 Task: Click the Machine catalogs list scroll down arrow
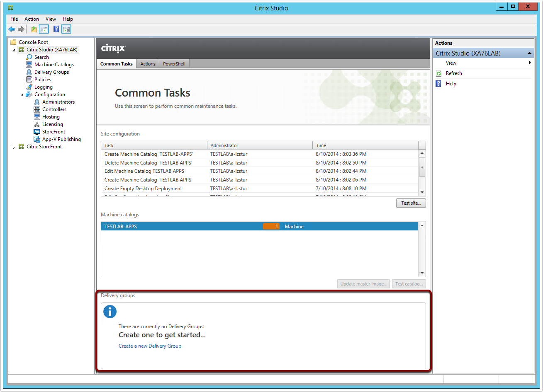point(422,273)
